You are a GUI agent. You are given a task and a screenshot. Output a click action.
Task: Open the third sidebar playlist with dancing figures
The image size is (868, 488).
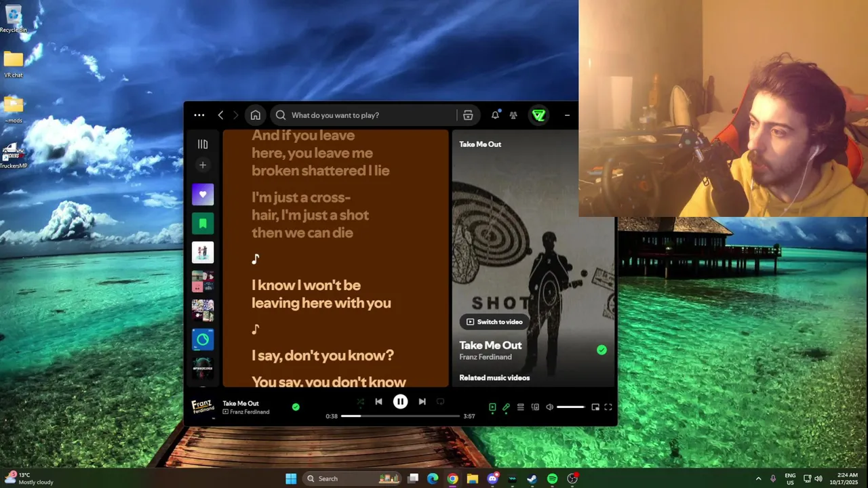point(203,252)
